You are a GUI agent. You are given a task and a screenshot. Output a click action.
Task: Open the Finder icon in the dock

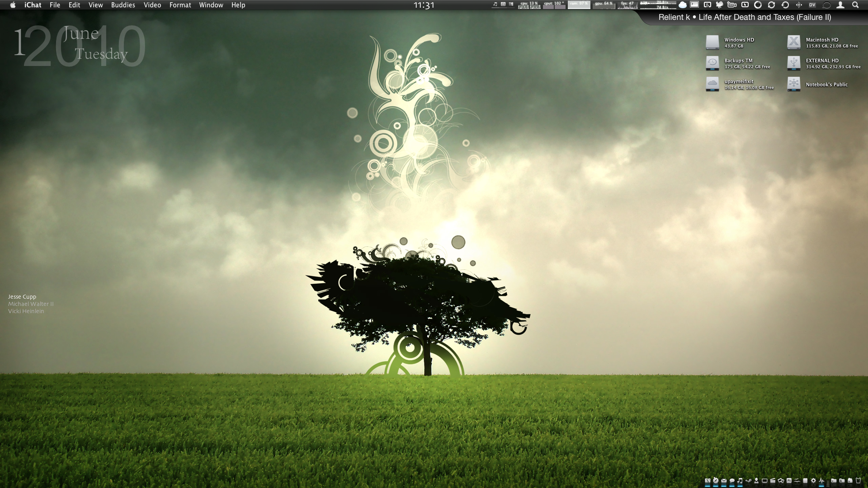click(708, 481)
